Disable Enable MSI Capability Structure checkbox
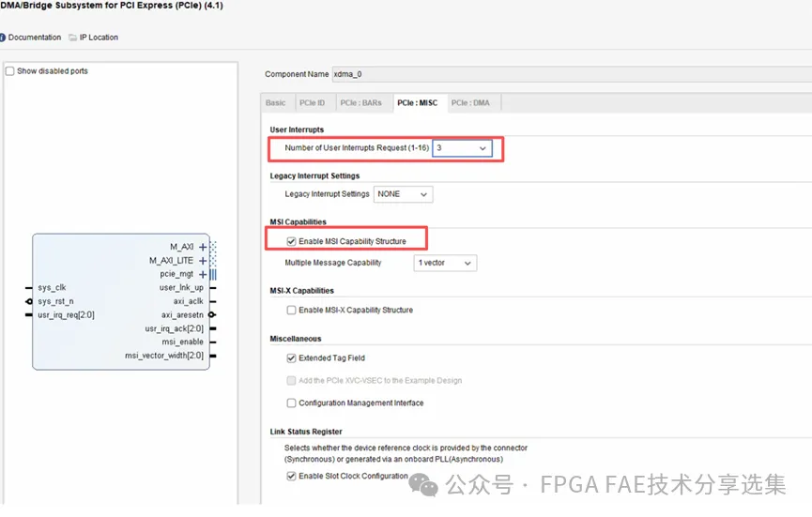This screenshot has width=812, height=517. tap(291, 241)
